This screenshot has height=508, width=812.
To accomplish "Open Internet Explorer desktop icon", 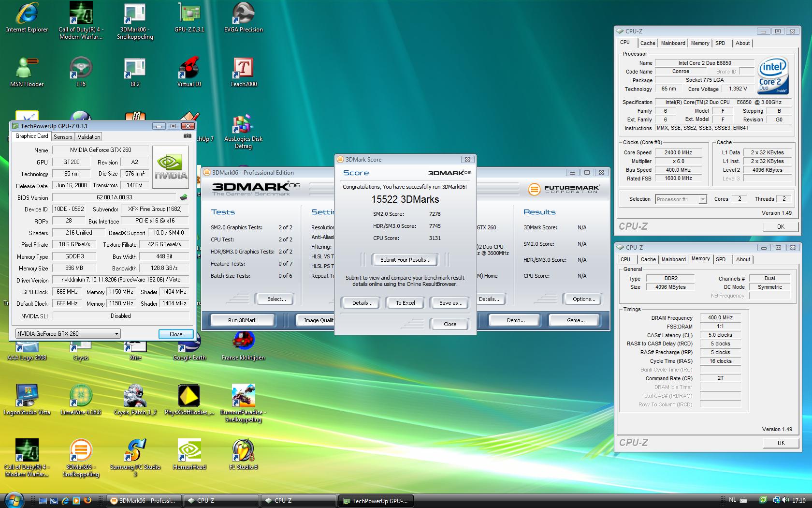I will 27,17.
